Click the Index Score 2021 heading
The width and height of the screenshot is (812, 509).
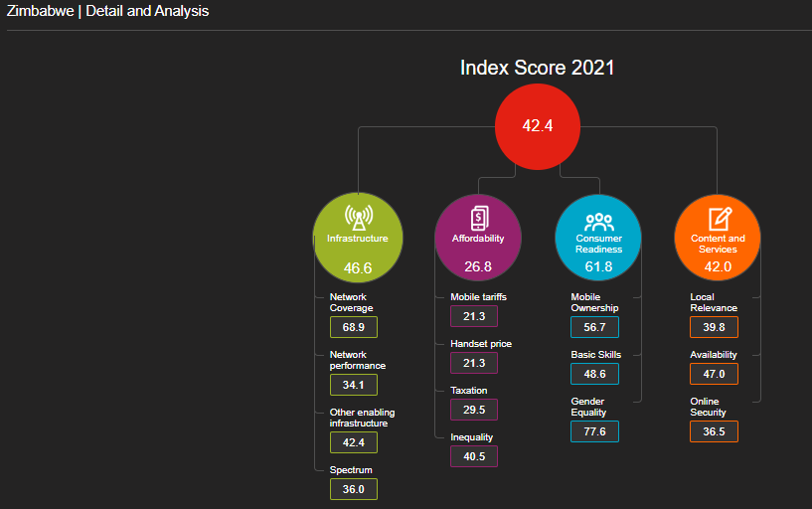537,69
